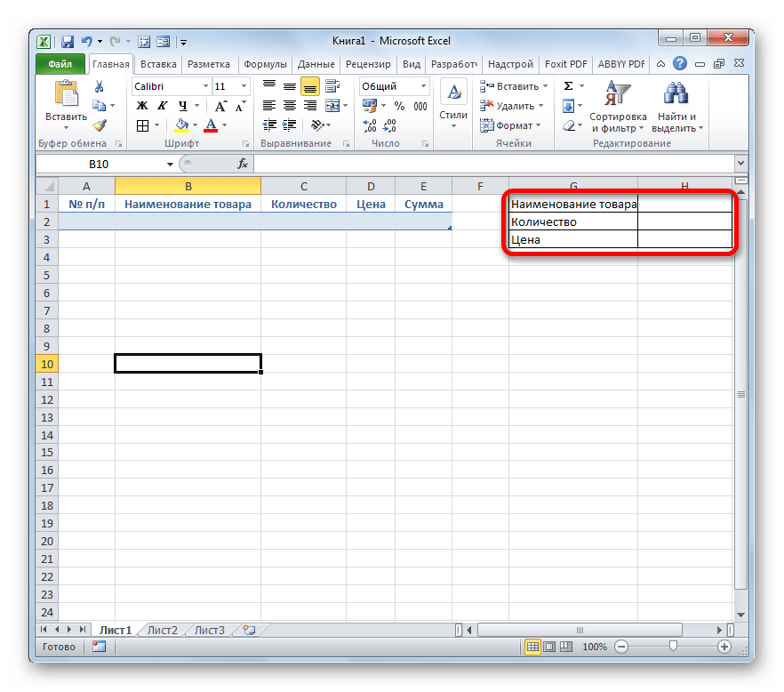Decrease decimal places icon
This screenshot has width=784, height=692.
point(390,125)
